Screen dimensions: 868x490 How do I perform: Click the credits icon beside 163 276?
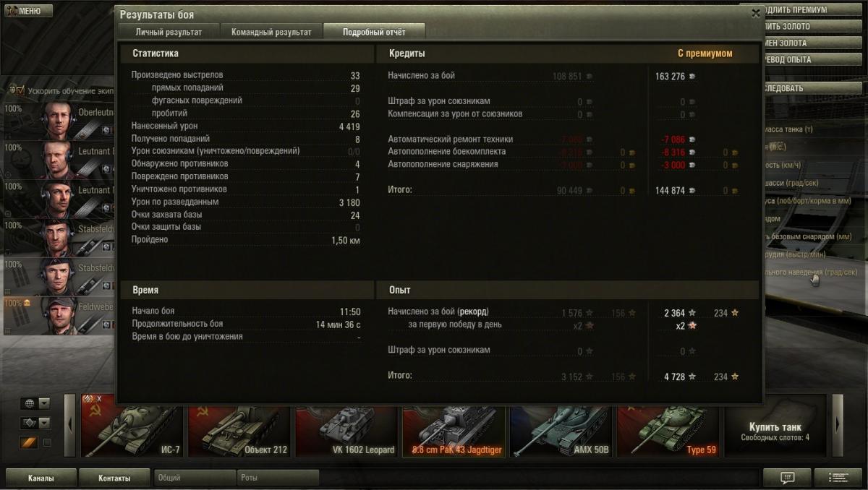click(x=692, y=77)
